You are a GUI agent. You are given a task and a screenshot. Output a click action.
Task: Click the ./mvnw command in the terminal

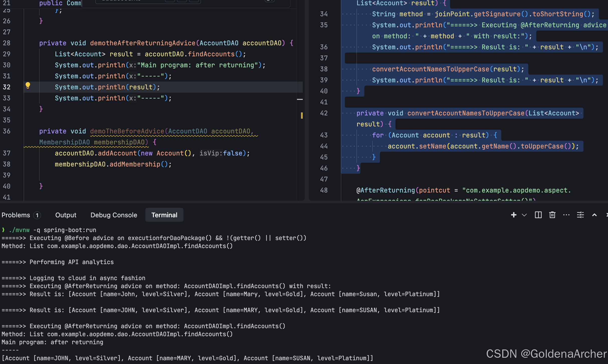click(x=19, y=230)
